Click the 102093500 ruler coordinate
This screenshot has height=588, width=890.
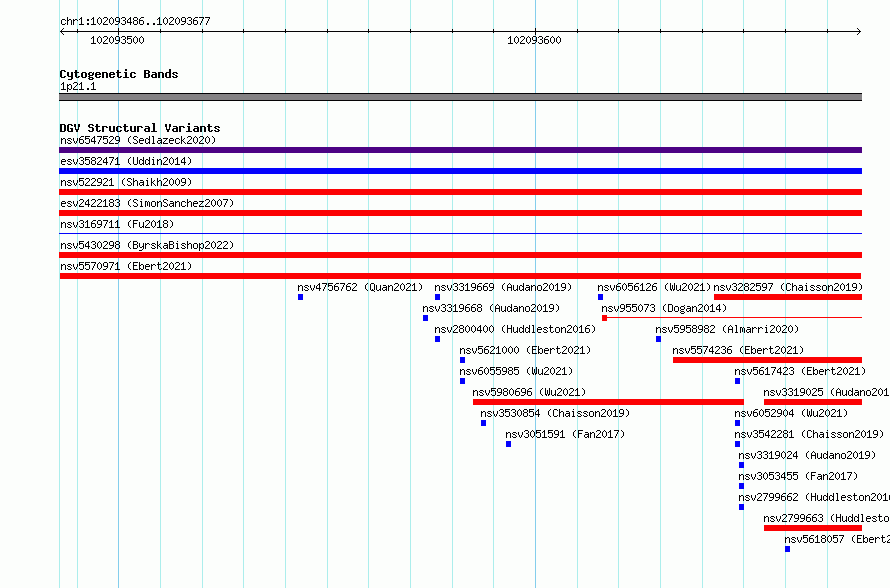click(x=117, y=40)
